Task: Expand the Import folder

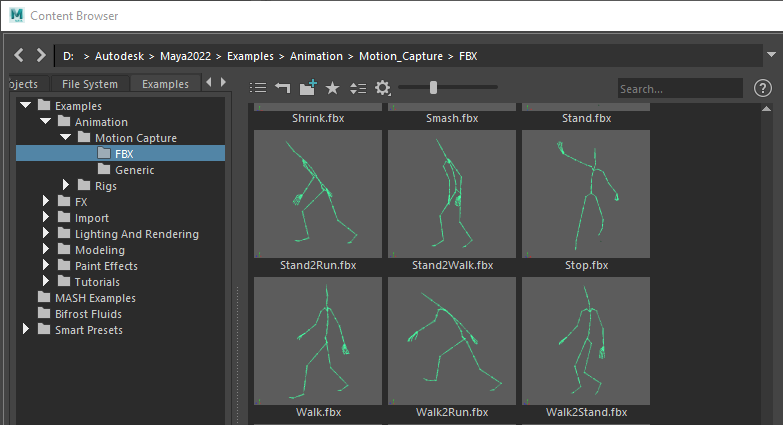Action: (x=45, y=217)
